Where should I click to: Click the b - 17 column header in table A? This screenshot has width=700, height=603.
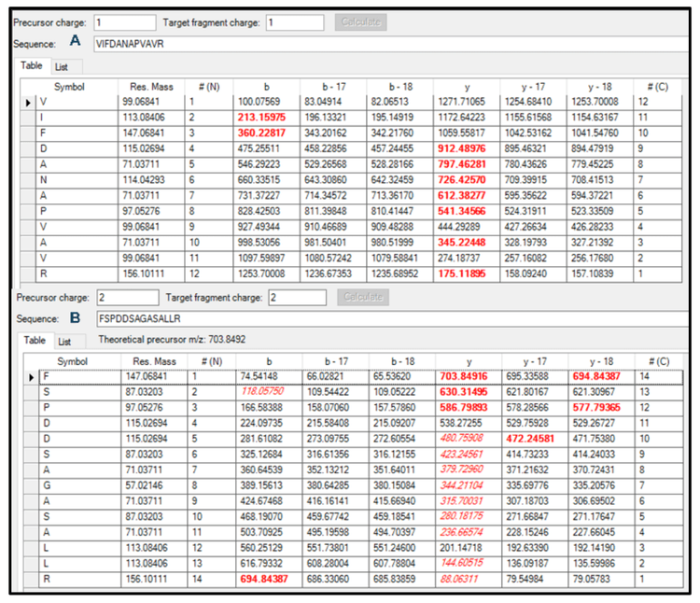point(333,87)
